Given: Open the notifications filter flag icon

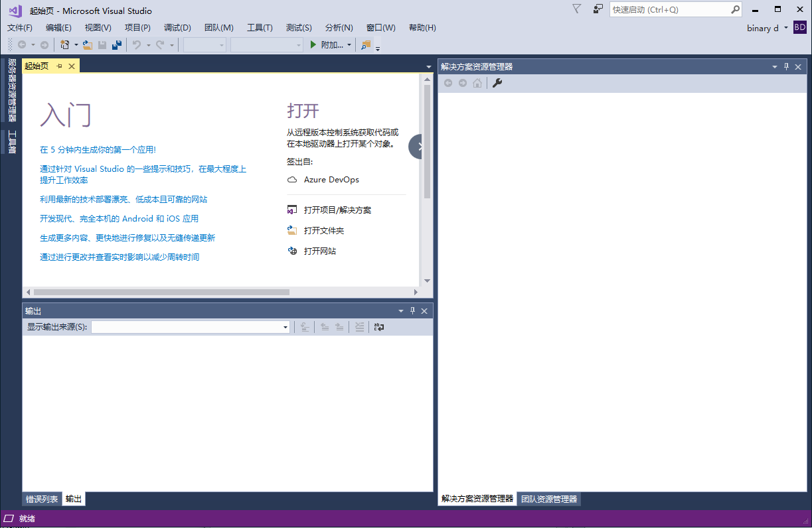Looking at the screenshot, I should [577, 9].
